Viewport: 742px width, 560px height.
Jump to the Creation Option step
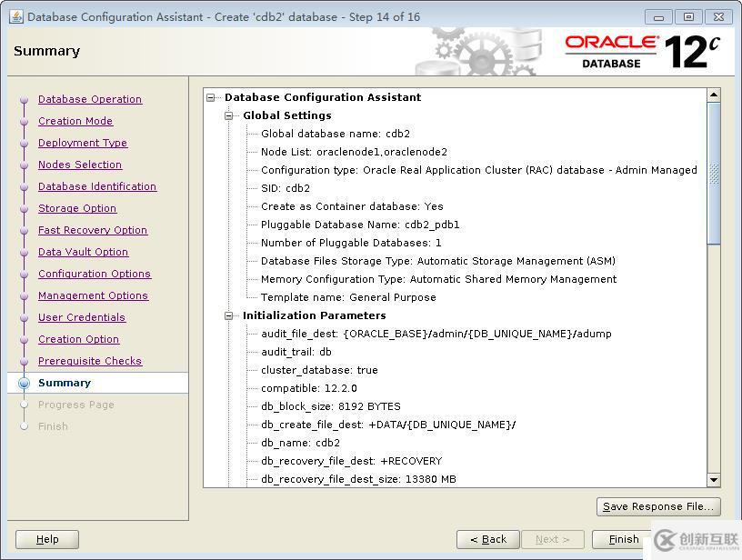[78, 339]
